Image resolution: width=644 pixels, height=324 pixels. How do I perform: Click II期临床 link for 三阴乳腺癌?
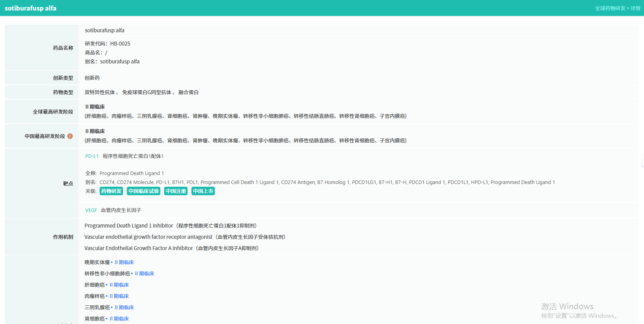(124, 308)
